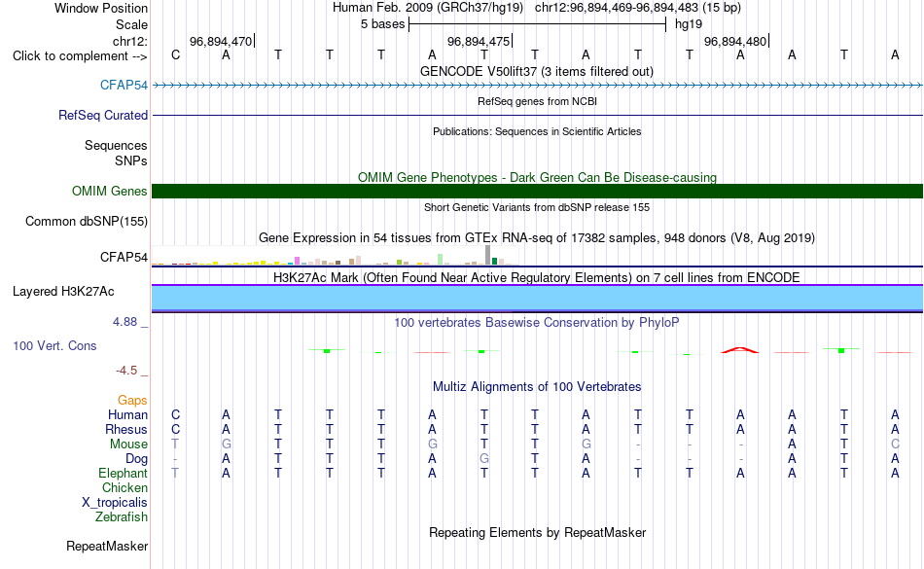Select the Common dbSNP(155) track label
The height and width of the screenshot is (569, 924).
[x=86, y=222]
